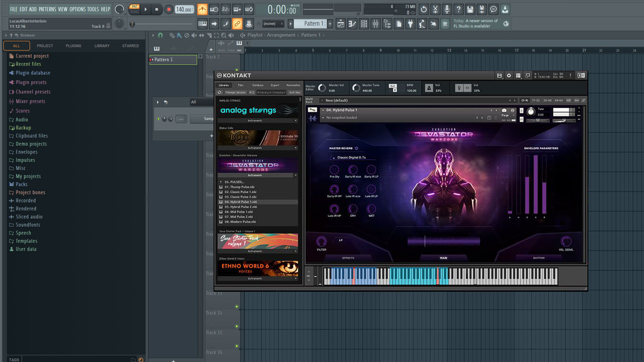Click the microphone recording icon in toolbar

point(446,9)
